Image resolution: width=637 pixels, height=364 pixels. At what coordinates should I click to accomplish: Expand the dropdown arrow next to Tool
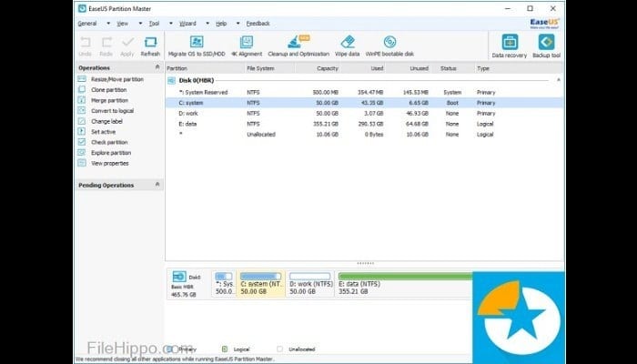[x=171, y=24]
